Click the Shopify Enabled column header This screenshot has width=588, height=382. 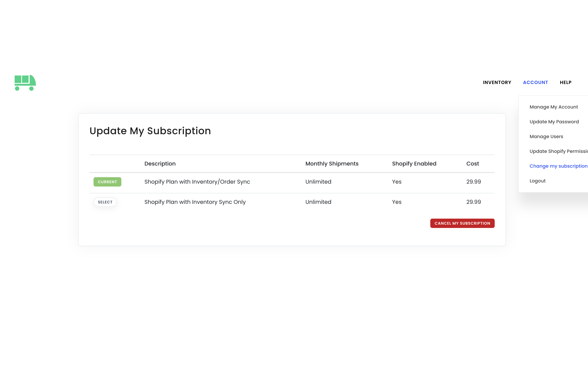pyautogui.click(x=414, y=164)
